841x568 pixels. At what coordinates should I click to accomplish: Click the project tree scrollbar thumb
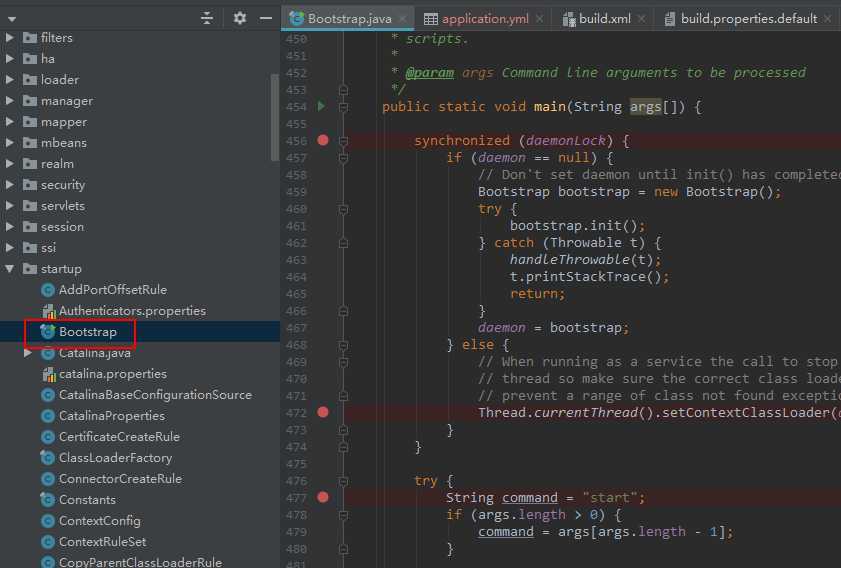tap(275, 117)
